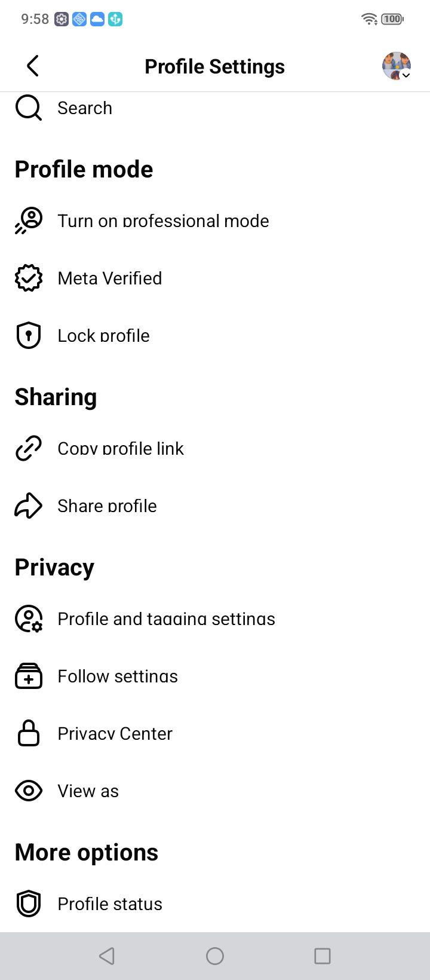Click Profile and tagging settings icon
430x980 pixels.
pyautogui.click(x=28, y=618)
